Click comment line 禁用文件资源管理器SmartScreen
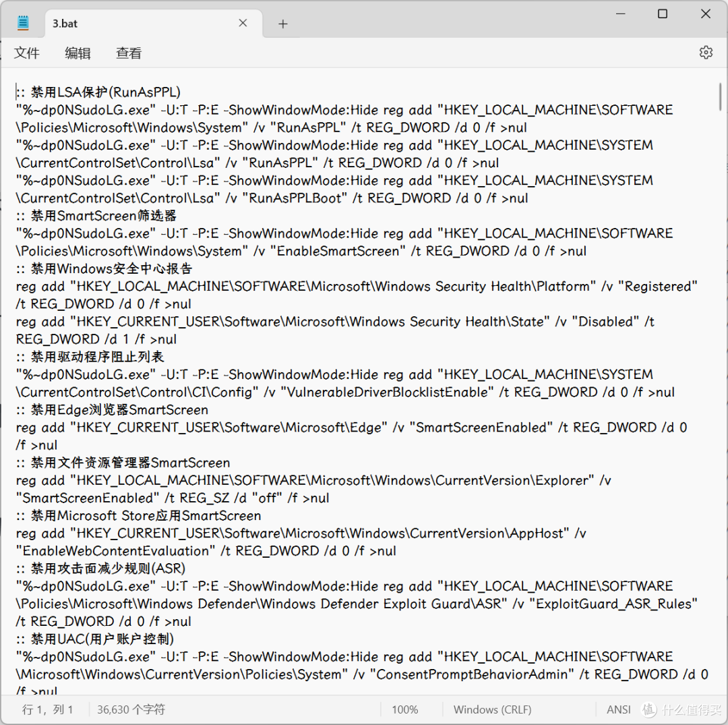The image size is (728, 725). (123, 463)
